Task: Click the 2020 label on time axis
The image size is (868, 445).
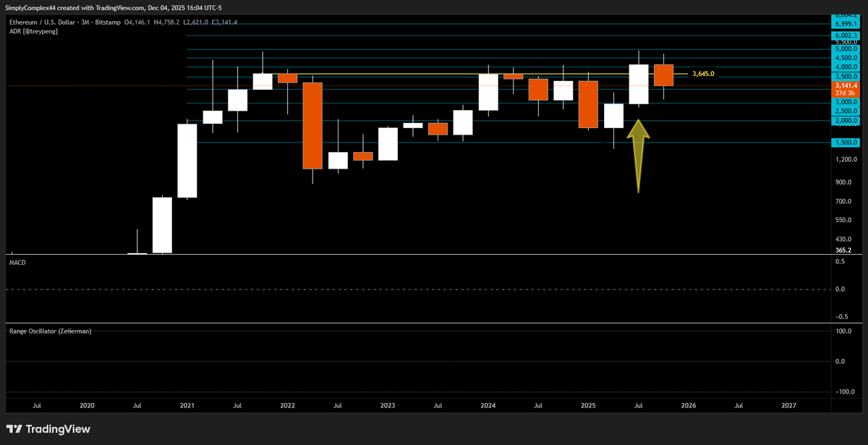Action: tap(87, 406)
